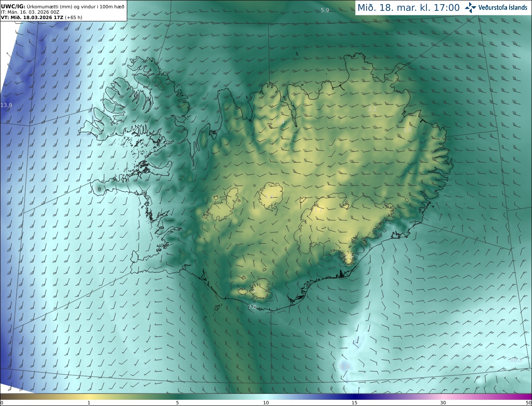Click the 'UWC/IG:' model label
Screen dimensions: 532x406
pyautogui.click(x=13, y=7)
